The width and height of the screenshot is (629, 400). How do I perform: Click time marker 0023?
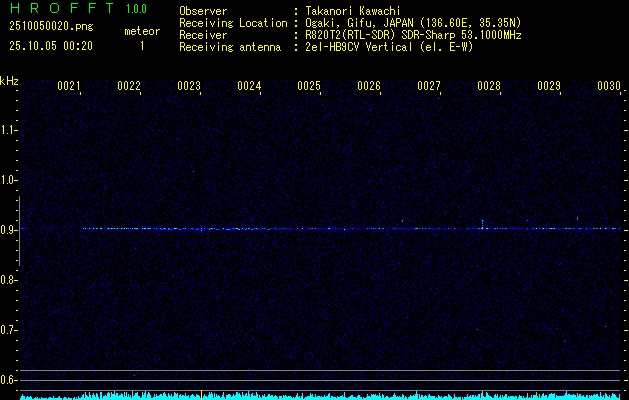click(x=189, y=86)
